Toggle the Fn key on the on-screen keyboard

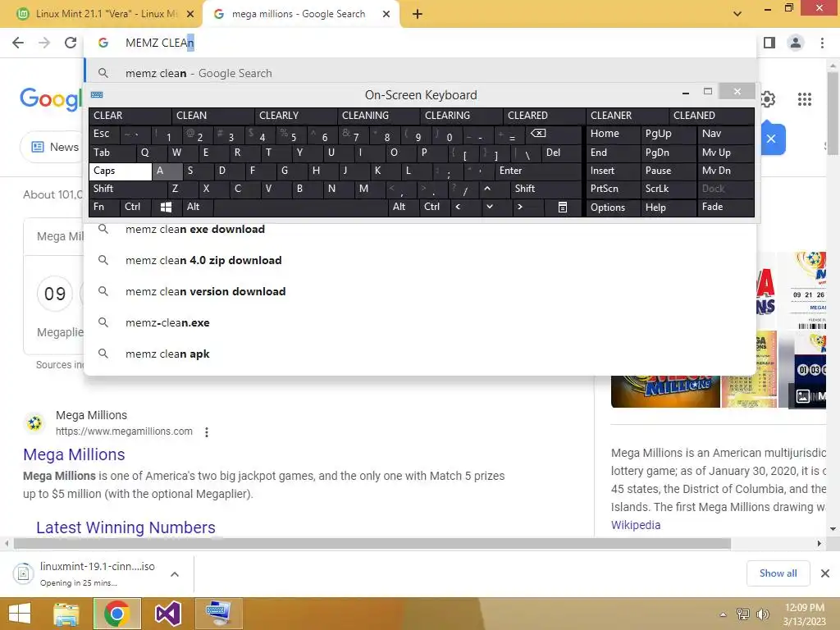(x=104, y=207)
